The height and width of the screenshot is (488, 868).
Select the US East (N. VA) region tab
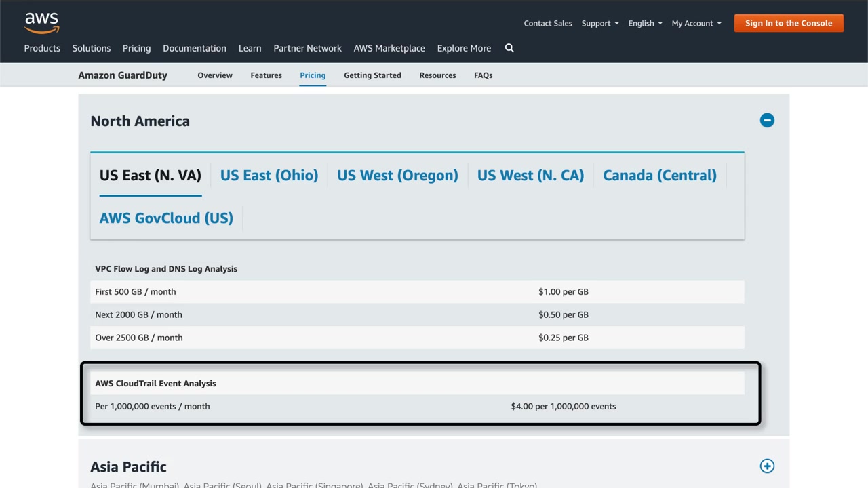point(151,176)
